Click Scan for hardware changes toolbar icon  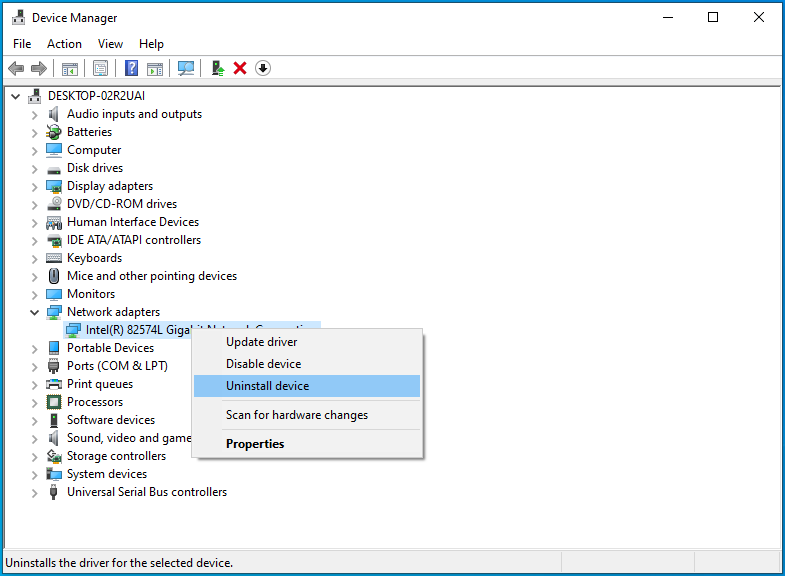(186, 69)
